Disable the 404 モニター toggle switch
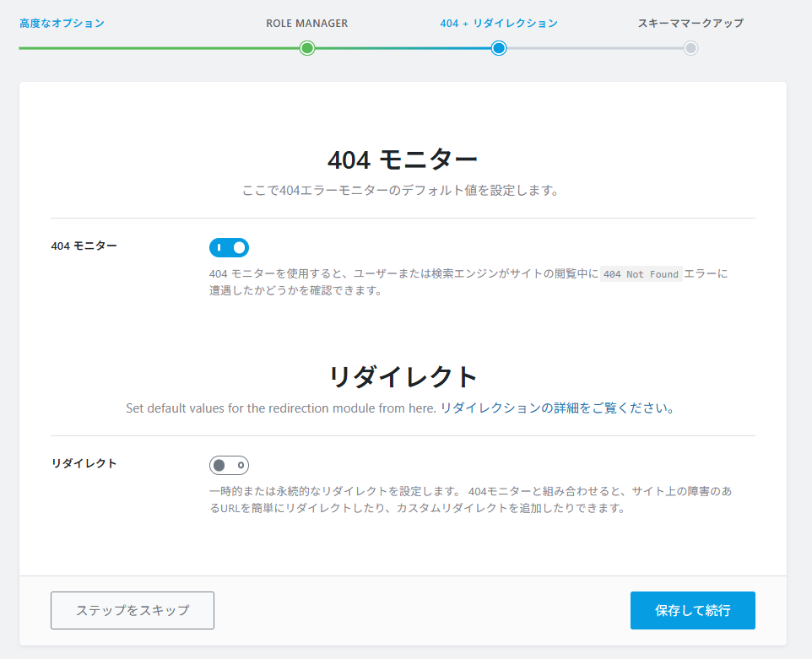 point(229,247)
